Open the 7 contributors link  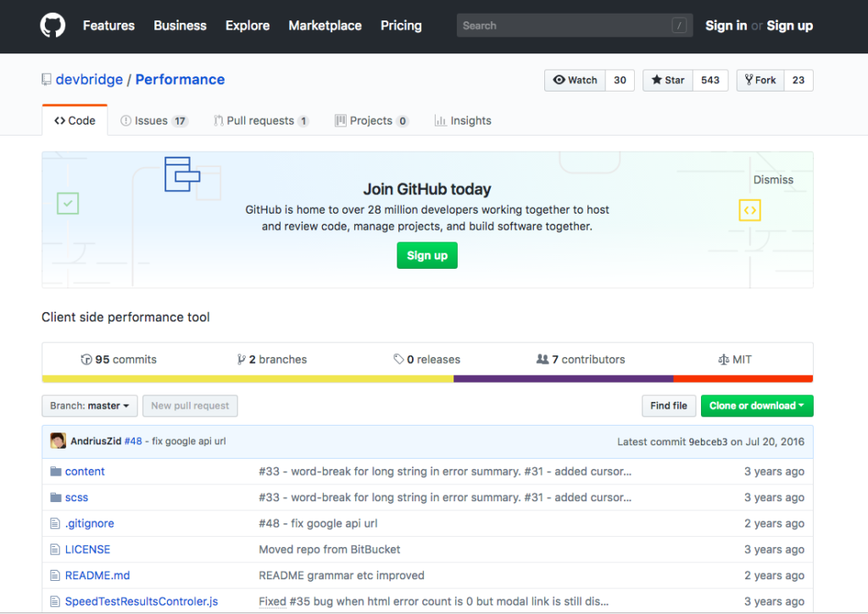point(581,360)
